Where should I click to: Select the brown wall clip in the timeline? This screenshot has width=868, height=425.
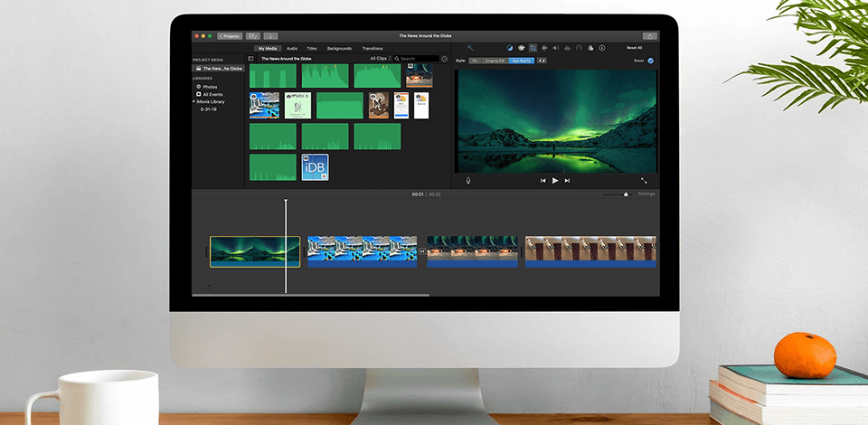590,251
